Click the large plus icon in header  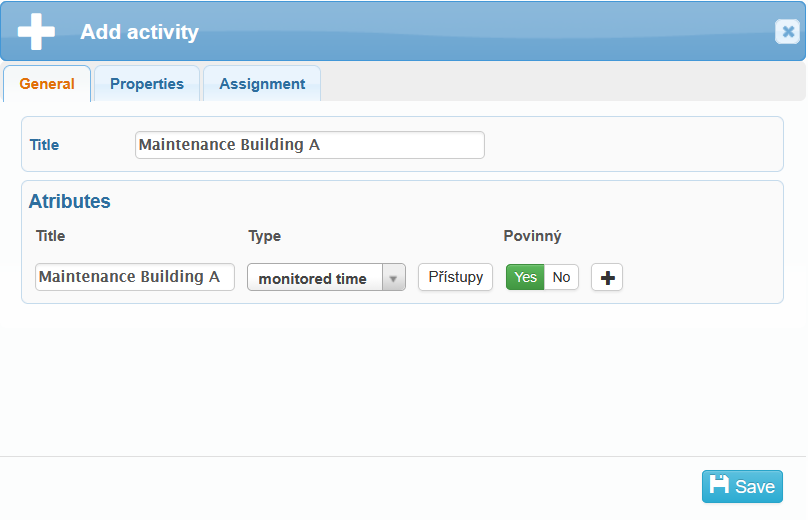[36, 31]
